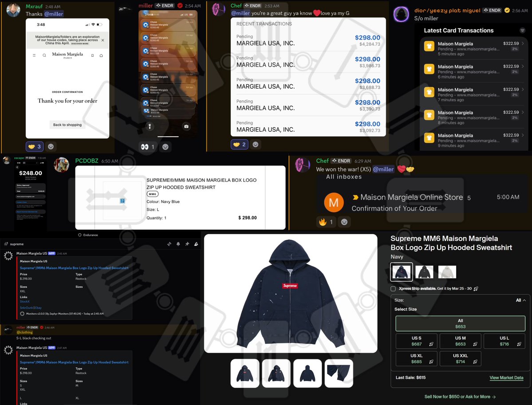The width and height of the screenshot is (532, 405).
Task: Select size US XL $685
Action: (x=417, y=359)
